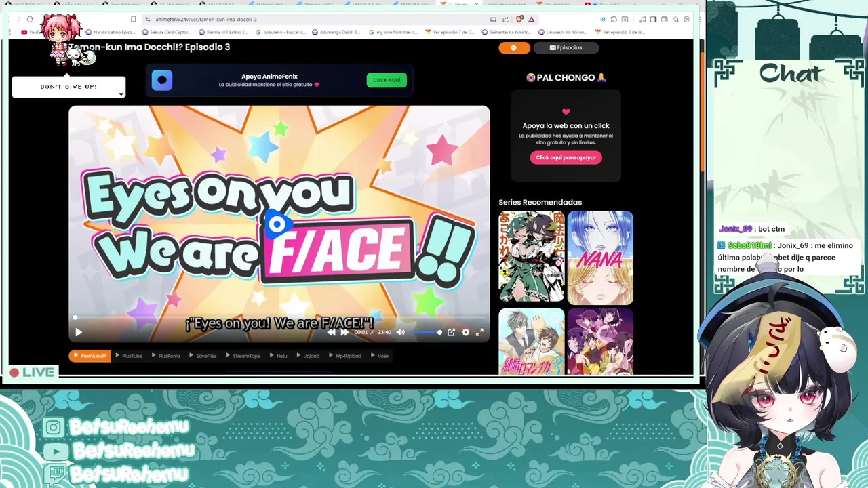The height and width of the screenshot is (488, 868).
Task: Open the share icon in address bar
Action: (505, 19)
